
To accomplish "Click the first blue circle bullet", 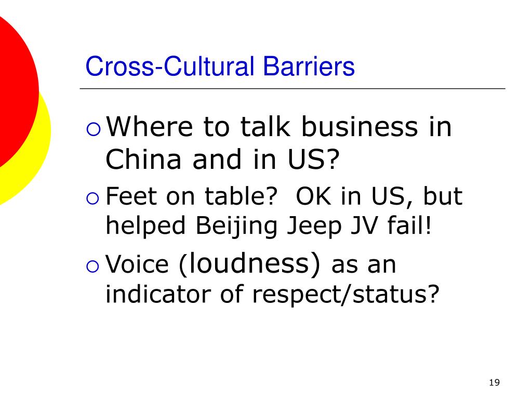I will tap(94, 129).
